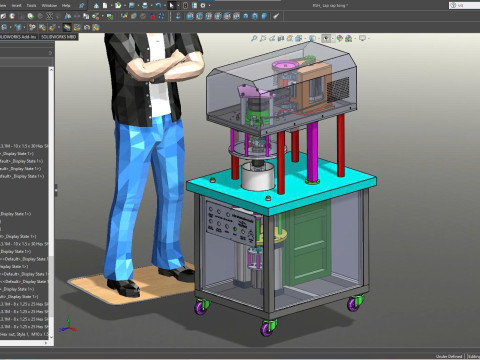The height and width of the screenshot is (360, 480).
Task: Collapse the feature tree panel arrow
Action: click(x=50, y=53)
